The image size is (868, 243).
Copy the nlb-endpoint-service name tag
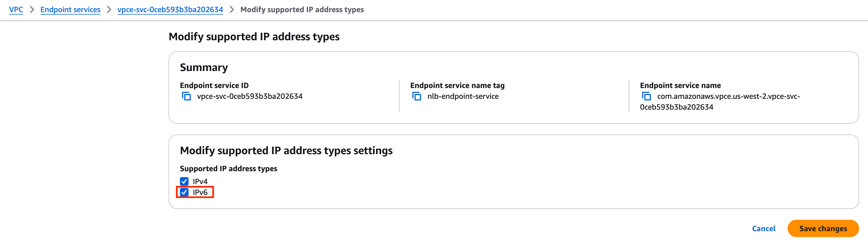coord(417,97)
